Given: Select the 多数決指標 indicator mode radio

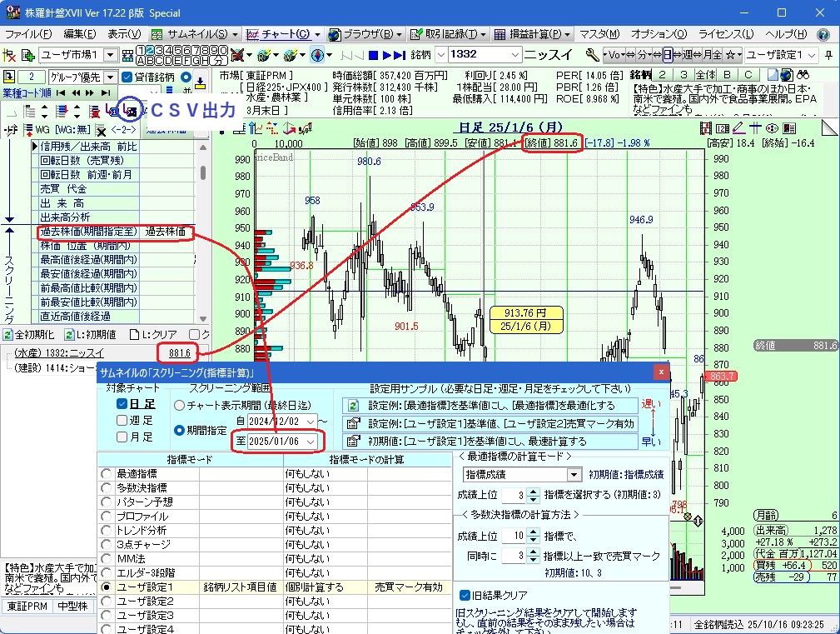Looking at the screenshot, I should point(106,488).
